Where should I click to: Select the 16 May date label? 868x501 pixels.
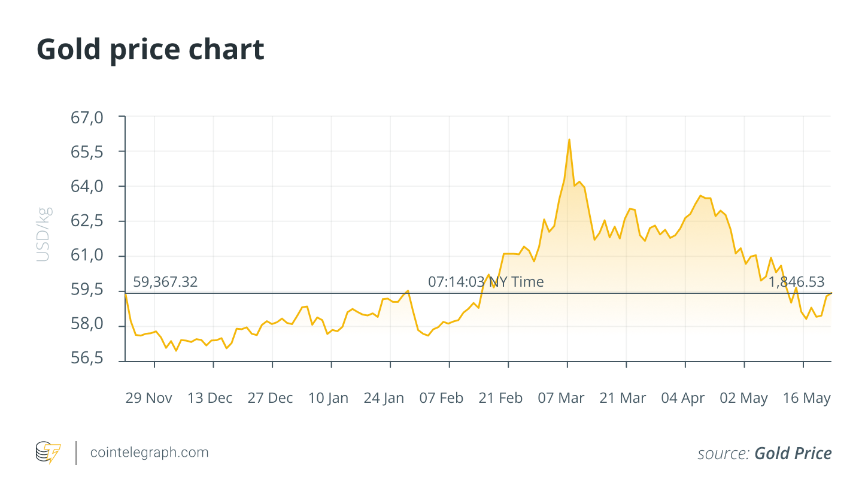[x=806, y=398]
